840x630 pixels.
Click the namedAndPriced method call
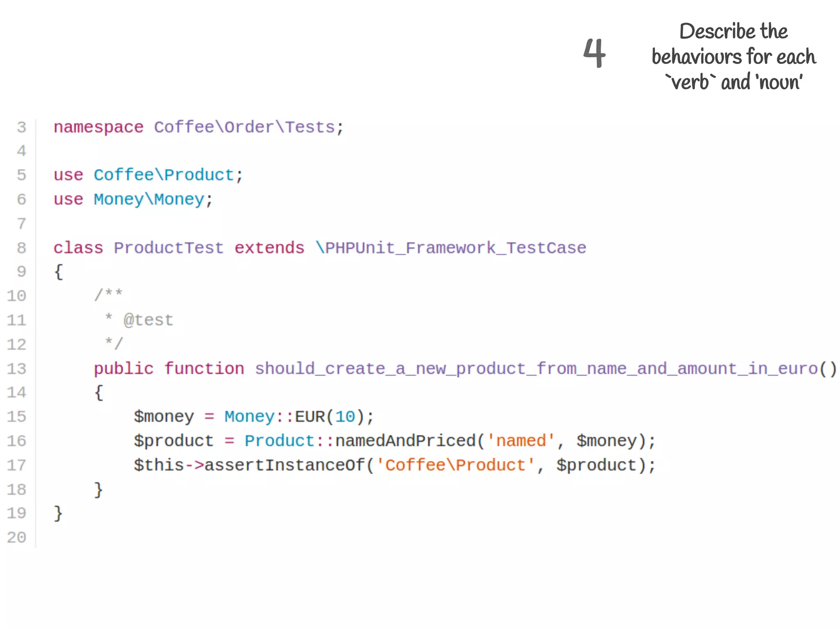point(406,441)
